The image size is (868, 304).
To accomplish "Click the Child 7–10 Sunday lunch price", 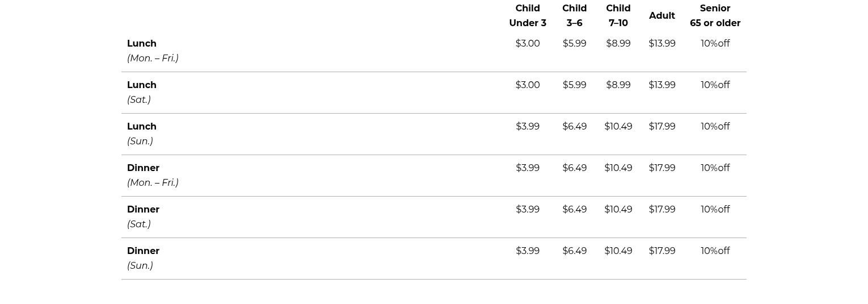I will pos(618,127).
